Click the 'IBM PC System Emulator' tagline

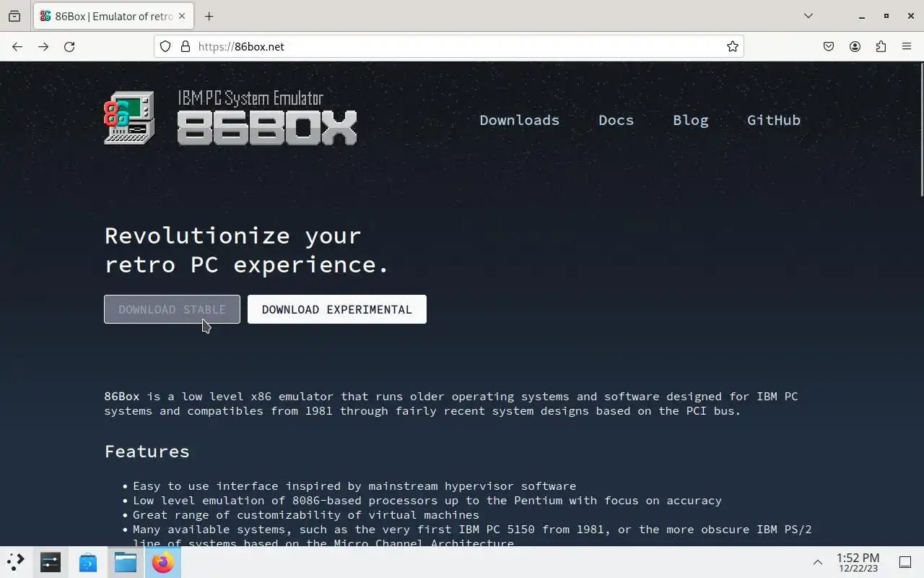[x=250, y=98]
